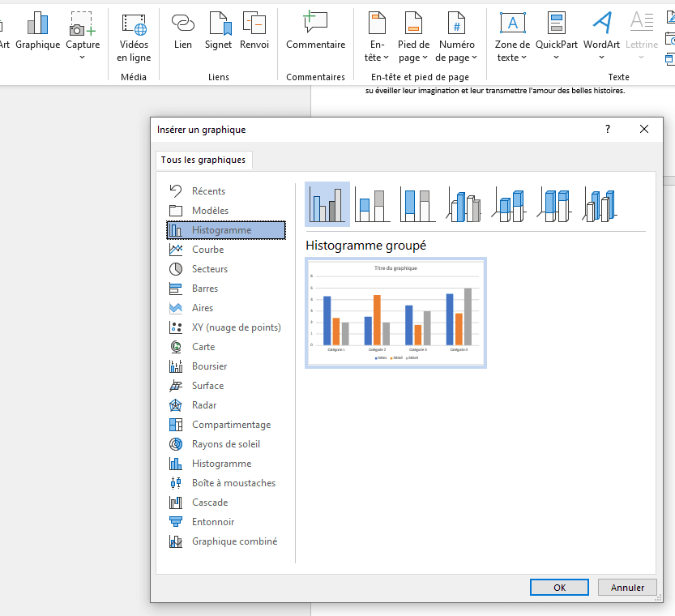Click the Signet bookmark icon in ribbon

pos(218,32)
